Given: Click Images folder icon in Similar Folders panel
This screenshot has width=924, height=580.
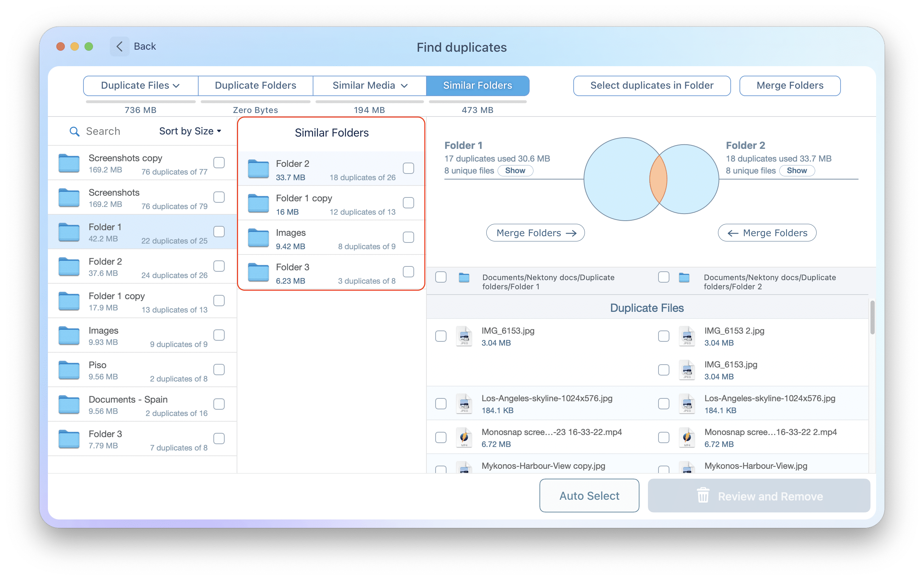Looking at the screenshot, I should 258,238.
